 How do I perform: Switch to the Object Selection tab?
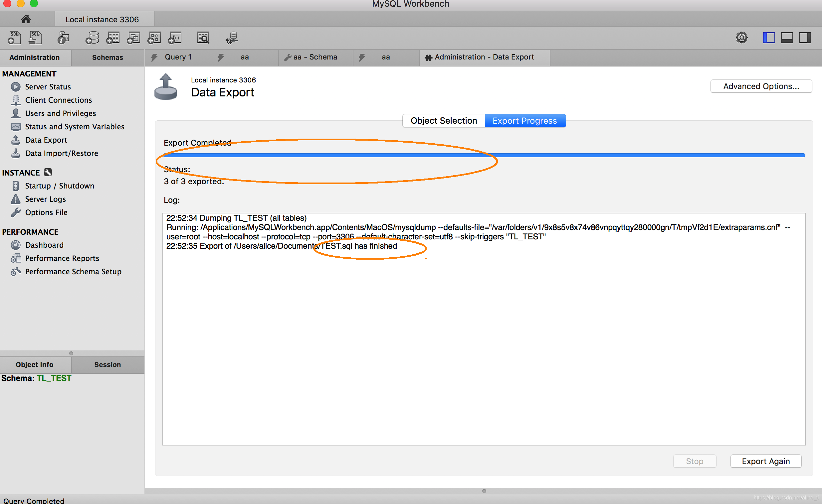tap(443, 121)
